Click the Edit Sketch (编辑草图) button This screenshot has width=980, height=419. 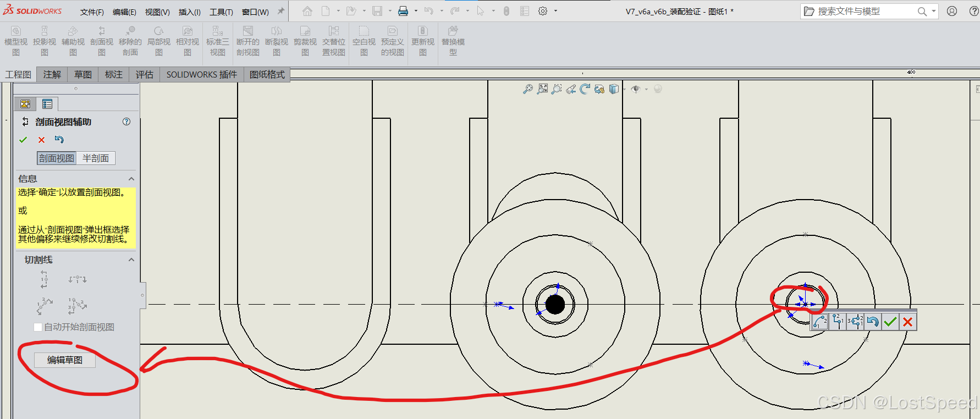coord(65,360)
